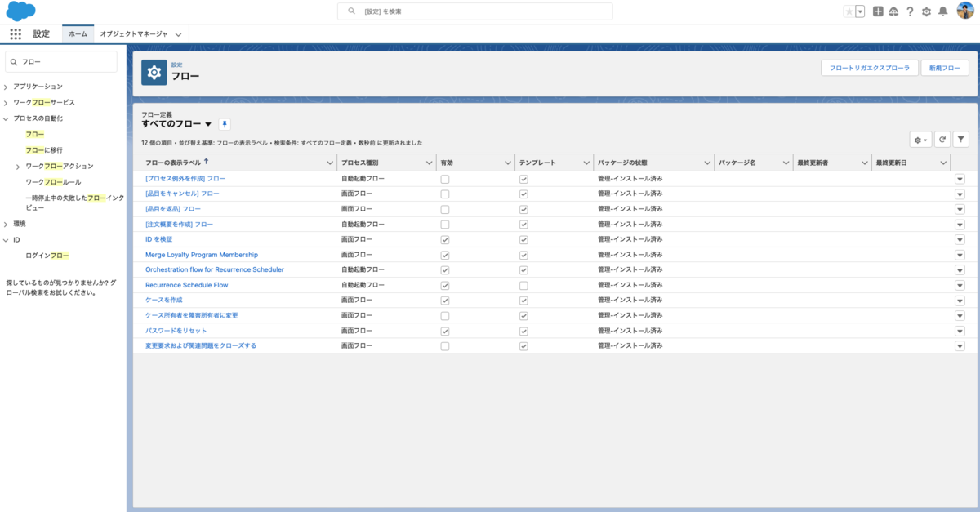Expand the 環境 tree node

pos(7,224)
